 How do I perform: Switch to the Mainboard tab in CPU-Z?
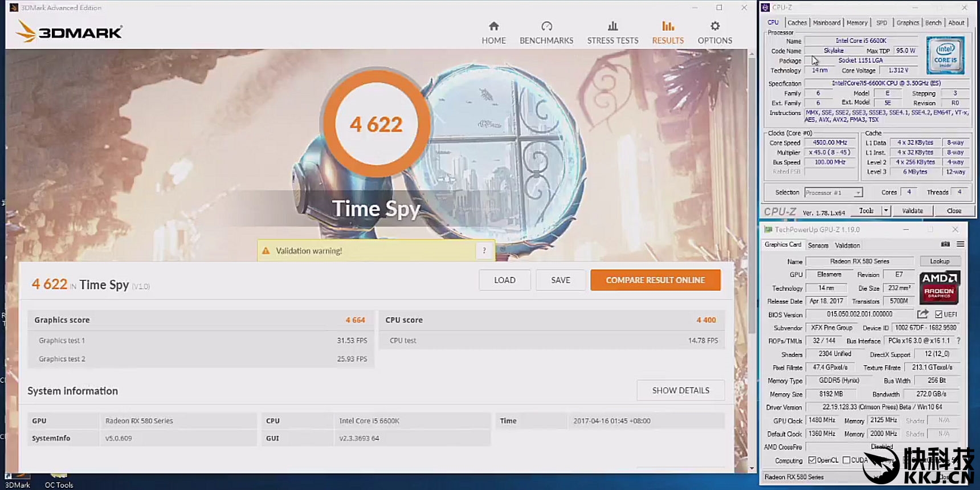point(826,23)
